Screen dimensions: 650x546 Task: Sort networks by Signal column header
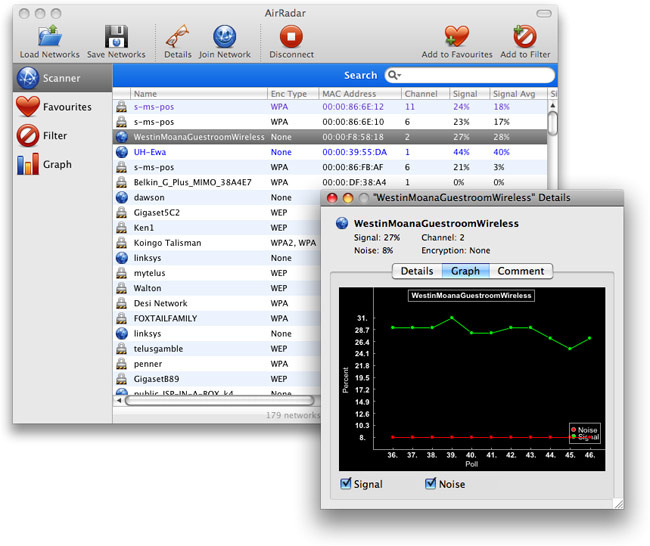[466, 93]
